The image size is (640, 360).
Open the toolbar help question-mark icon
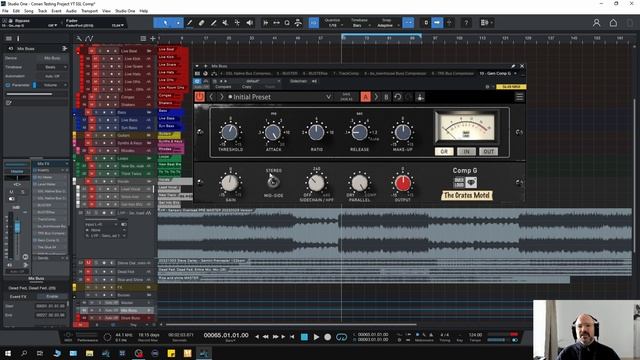[466, 23]
